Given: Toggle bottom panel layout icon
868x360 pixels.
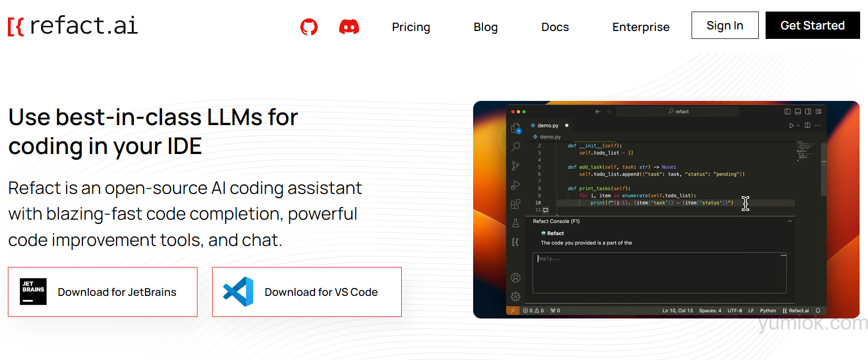Looking at the screenshot, I should [x=798, y=111].
